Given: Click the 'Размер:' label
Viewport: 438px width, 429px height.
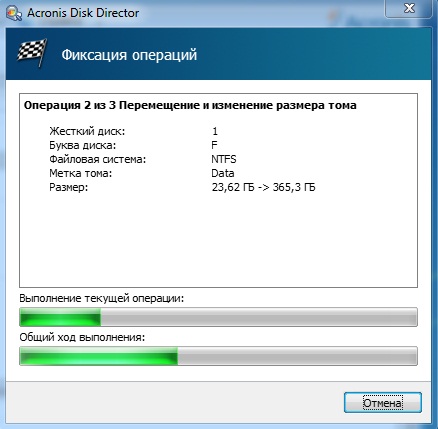Looking at the screenshot, I should 68,187.
